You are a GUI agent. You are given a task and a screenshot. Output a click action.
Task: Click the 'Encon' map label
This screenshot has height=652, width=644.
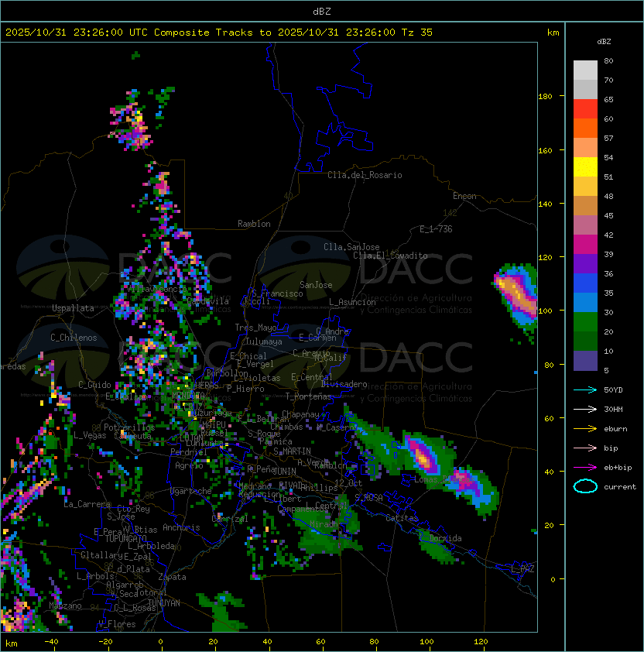[x=464, y=196]
